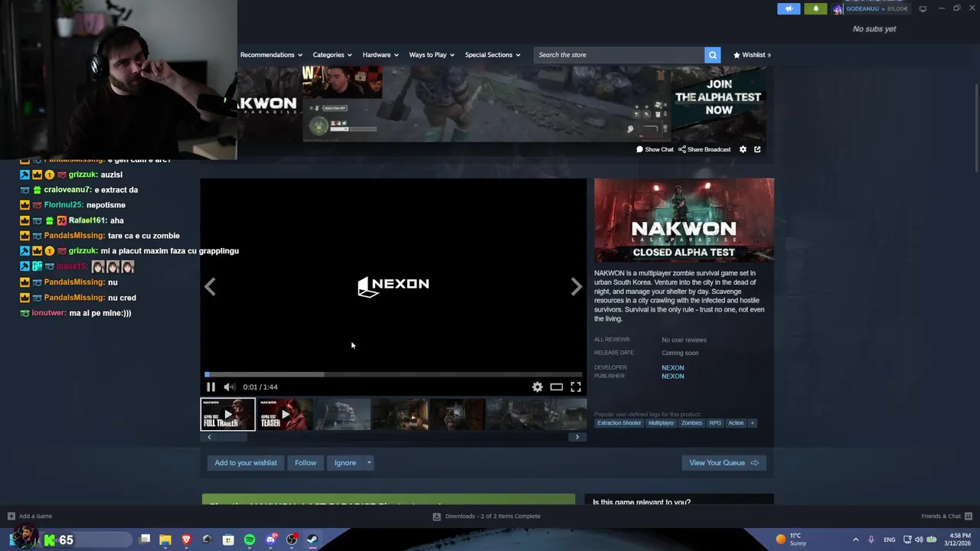Open the Recommendations store menu
This screenshot has width=980, height=551.
271,55
